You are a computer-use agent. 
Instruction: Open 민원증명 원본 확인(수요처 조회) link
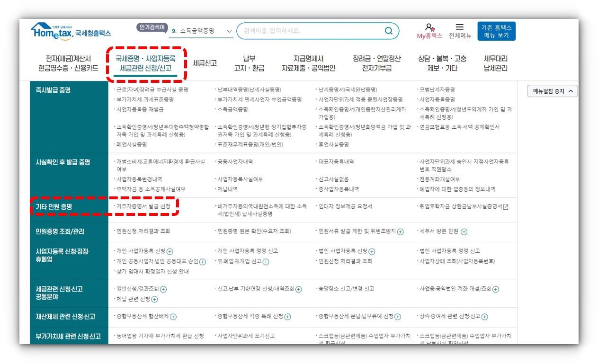pyautogui.click(x=254, y=231)
